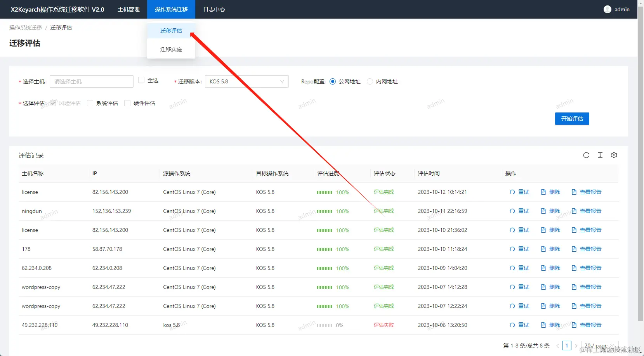
Task: Click 重试 for ningdun row
Action: tap(524, 211)
